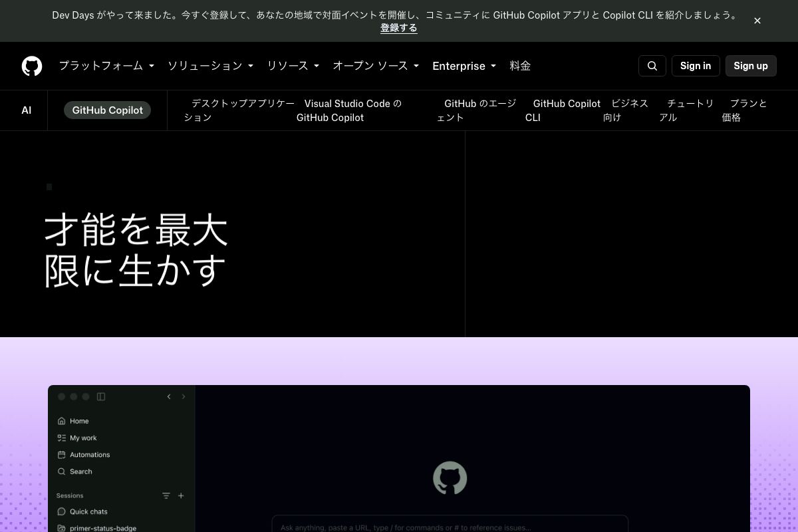This screenshot has width=798, height=532.
Task: Click the primer-status-badge folder icon
Action: 62,528
